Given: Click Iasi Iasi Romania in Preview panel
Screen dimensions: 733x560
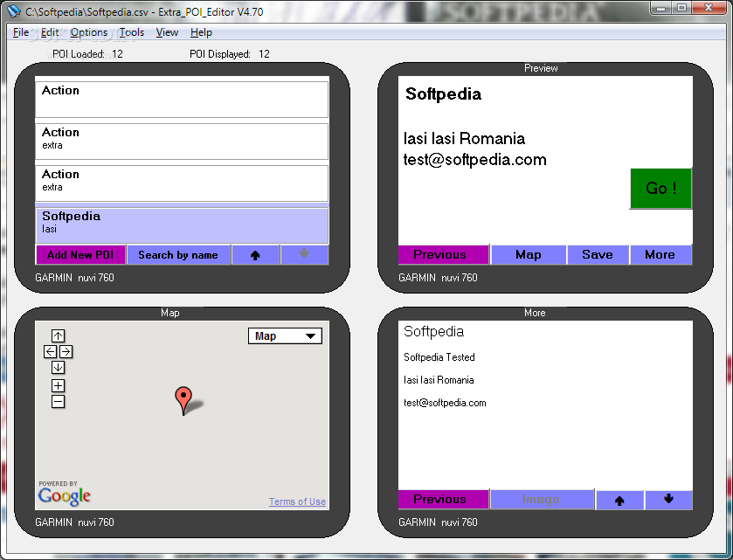Looking at the screenshot, I should (x=464, y=139).
